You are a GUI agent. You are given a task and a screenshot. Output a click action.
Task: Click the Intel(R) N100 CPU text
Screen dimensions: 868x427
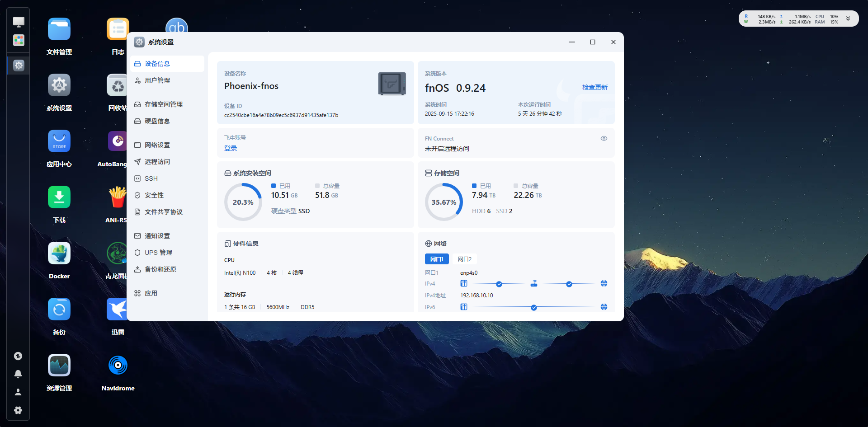pyautogui.click(x=240, y=273)
